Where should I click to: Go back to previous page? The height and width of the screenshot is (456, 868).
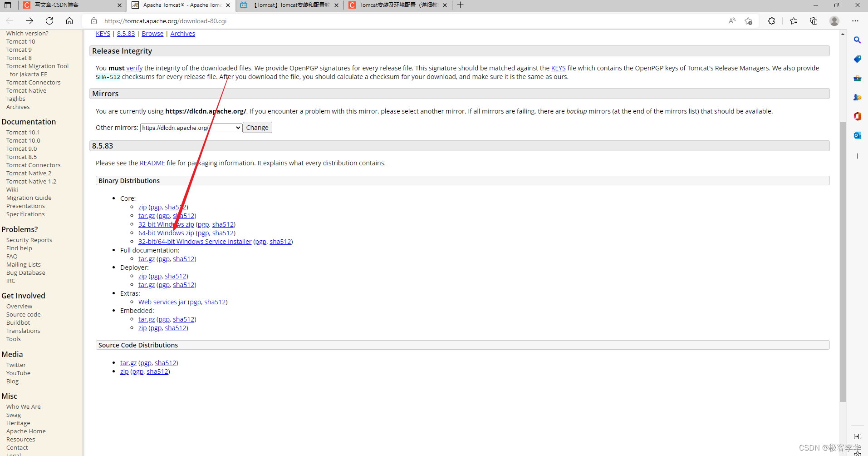(10, 21)
